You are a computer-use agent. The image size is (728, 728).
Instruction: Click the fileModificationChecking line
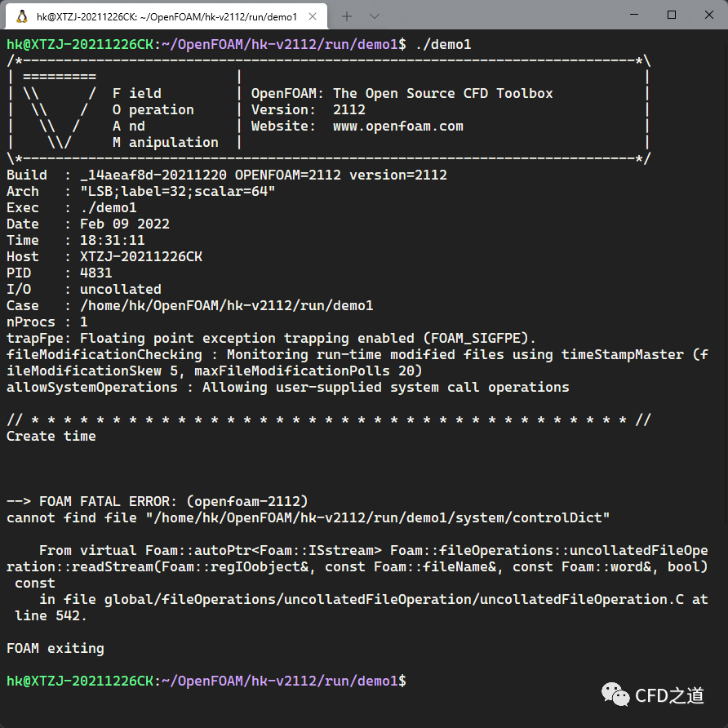[x=357, y=362]
